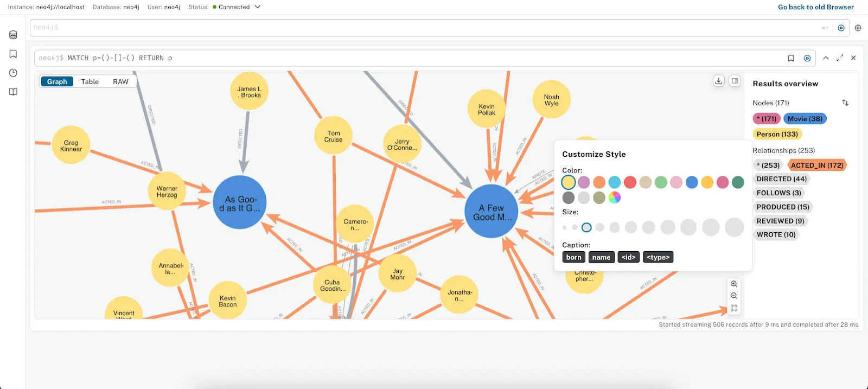Select the Jay Mohr person node
This screenshot has height=389, width=868.
tap(398, 273)
